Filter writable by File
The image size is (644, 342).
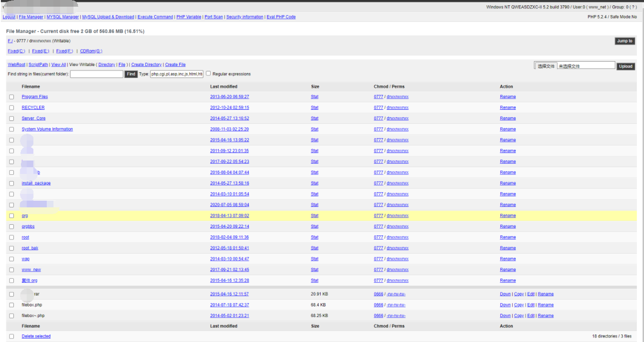[x=122, y=65]
